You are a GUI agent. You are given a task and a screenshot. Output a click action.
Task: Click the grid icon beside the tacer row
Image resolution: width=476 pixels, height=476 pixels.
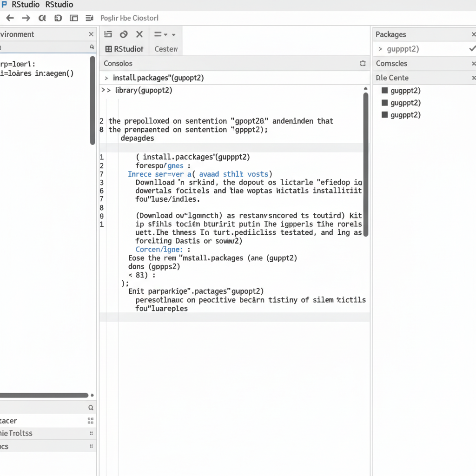tap(91, 421)
